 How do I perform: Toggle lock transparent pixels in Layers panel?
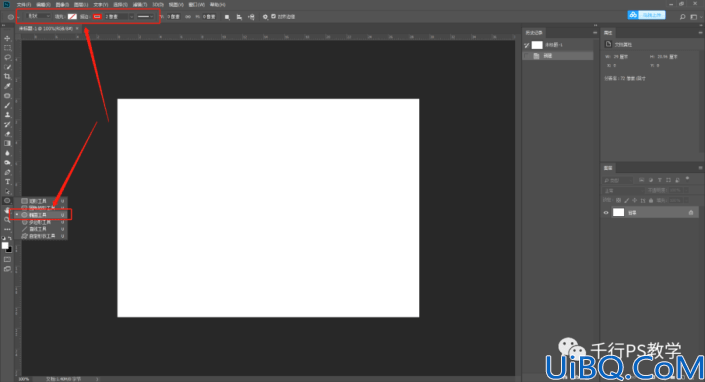pyautogui.click(x=619, y=200)
